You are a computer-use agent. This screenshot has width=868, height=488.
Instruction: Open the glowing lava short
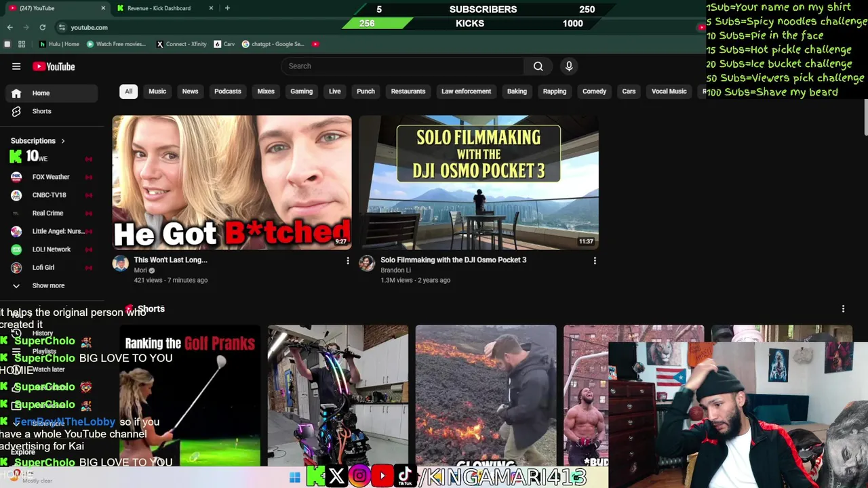click(486, 396)
